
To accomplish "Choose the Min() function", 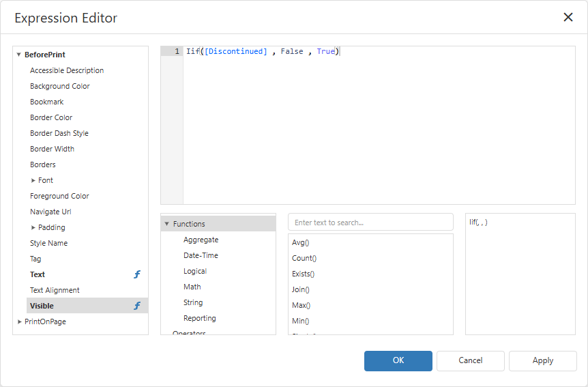I will [x=300, y=321].
